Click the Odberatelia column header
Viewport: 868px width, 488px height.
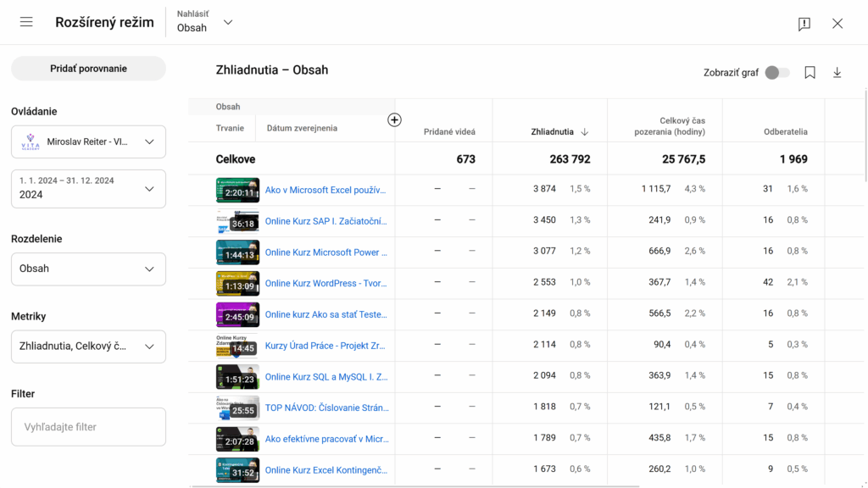(786, 131)
